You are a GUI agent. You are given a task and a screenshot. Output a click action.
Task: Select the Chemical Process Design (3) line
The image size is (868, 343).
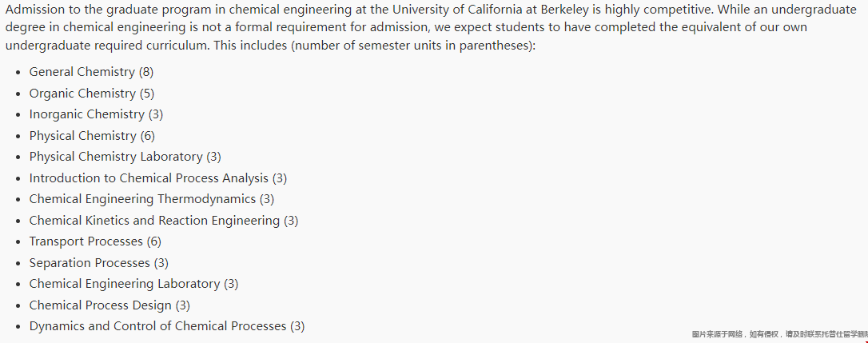109,305
